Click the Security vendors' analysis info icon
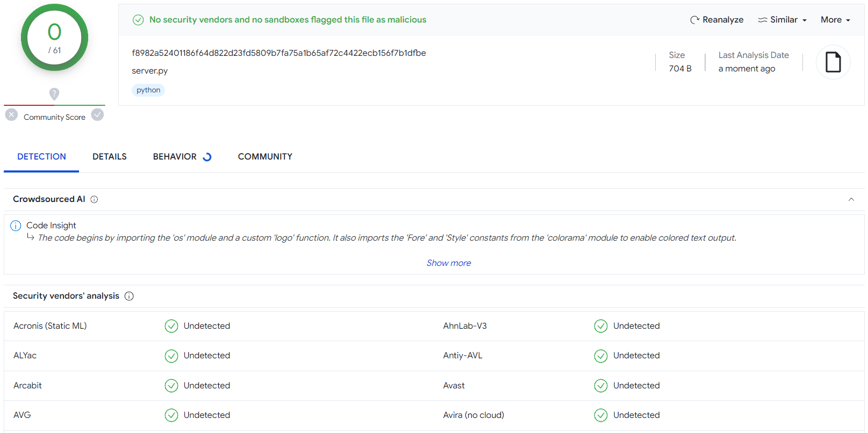Viewport: 868px width, 433px height. pos(129,296)
